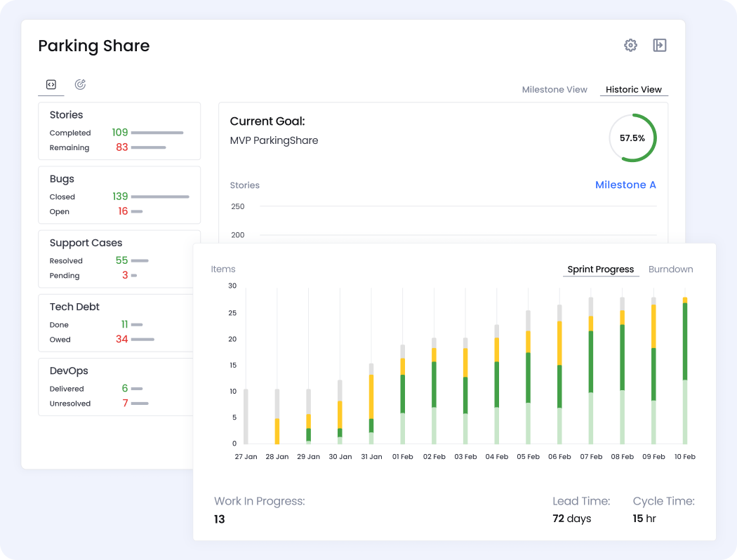Open the Bugs card heading

(x=62, y=179)
